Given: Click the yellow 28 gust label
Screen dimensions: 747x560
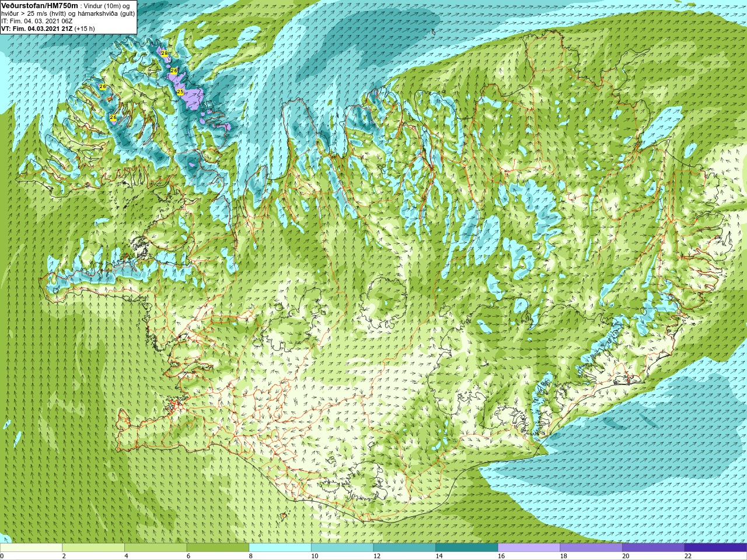Looking at the screenshot, I should tap(165, 53).
